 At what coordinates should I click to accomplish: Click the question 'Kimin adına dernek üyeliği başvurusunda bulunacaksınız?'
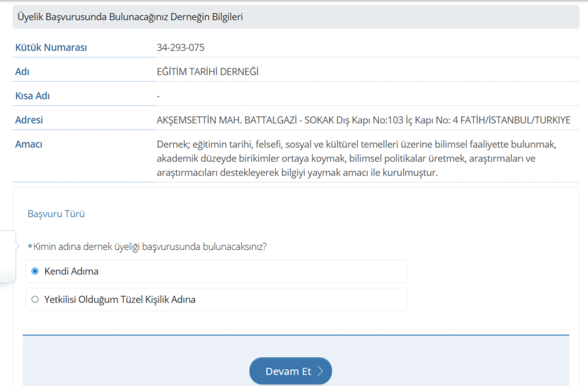click(x=149, y=246)
